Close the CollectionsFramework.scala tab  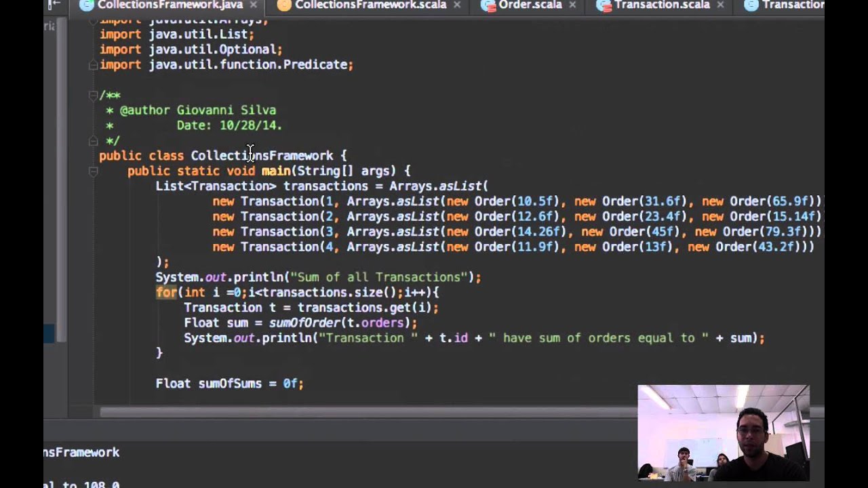pos(456,5)
